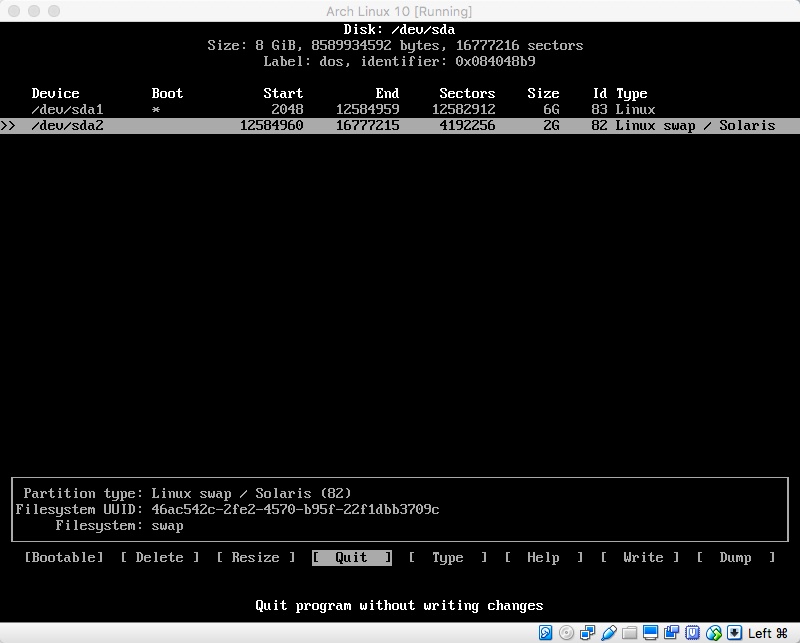Open the optical drives status icon
The width and height of the screenshot is (800, 643).
click(x=566, y=632)
